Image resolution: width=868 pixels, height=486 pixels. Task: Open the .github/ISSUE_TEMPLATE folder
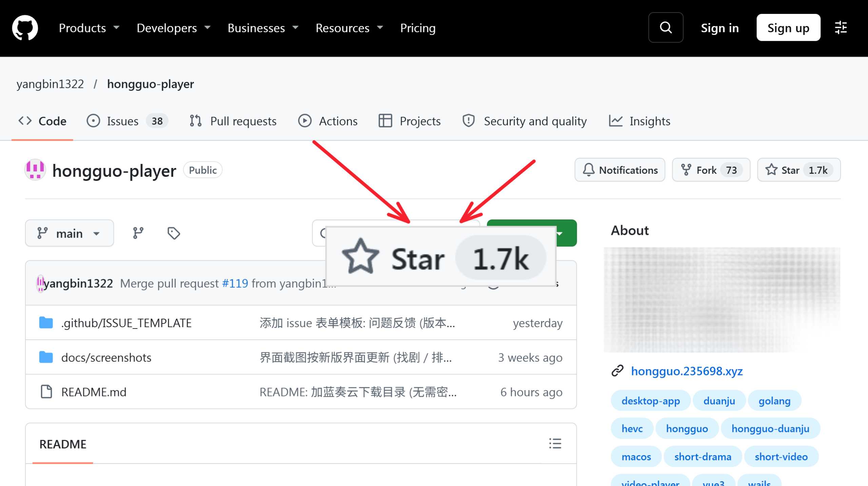(126, 323)
